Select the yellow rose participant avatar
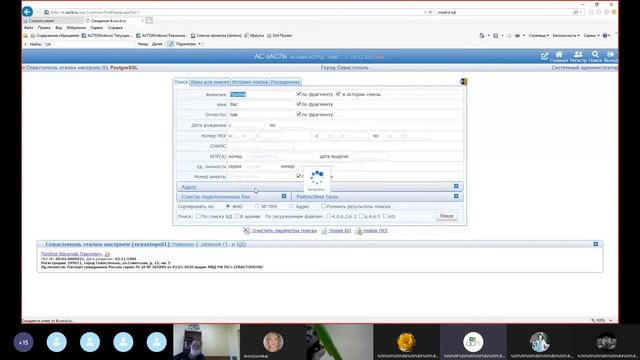Screen dimensions: 640x360 406,342
